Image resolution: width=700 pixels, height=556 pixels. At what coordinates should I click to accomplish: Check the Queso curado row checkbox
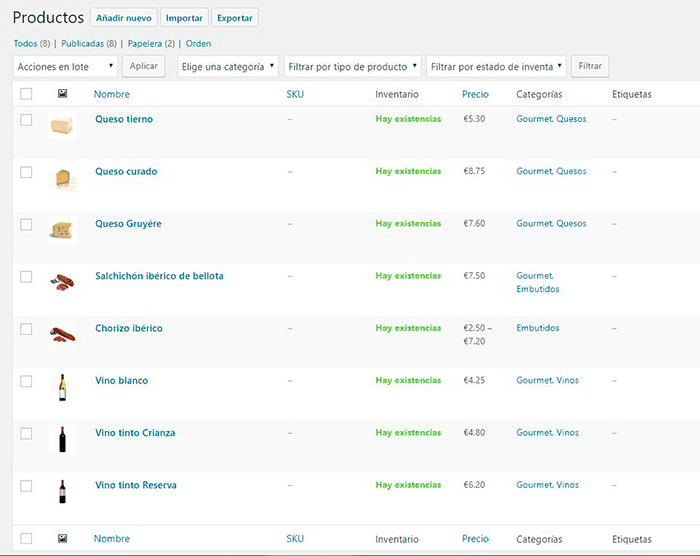[x=26, y=172]
